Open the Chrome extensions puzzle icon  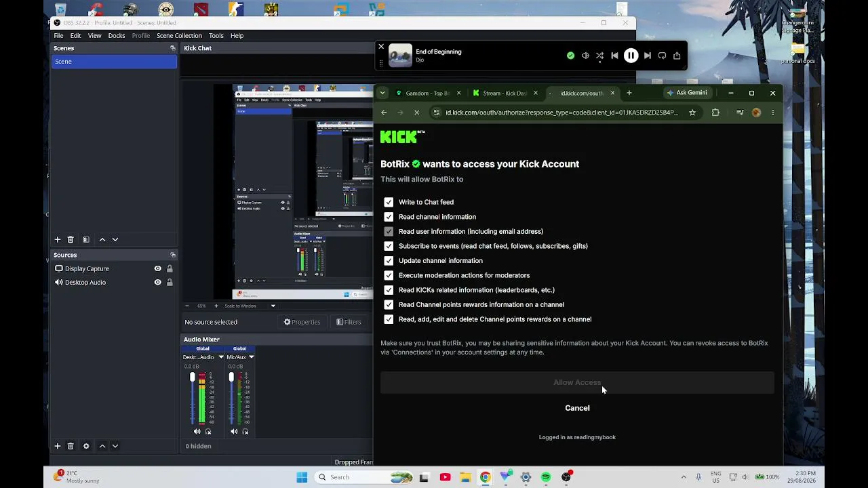point(715,113)
